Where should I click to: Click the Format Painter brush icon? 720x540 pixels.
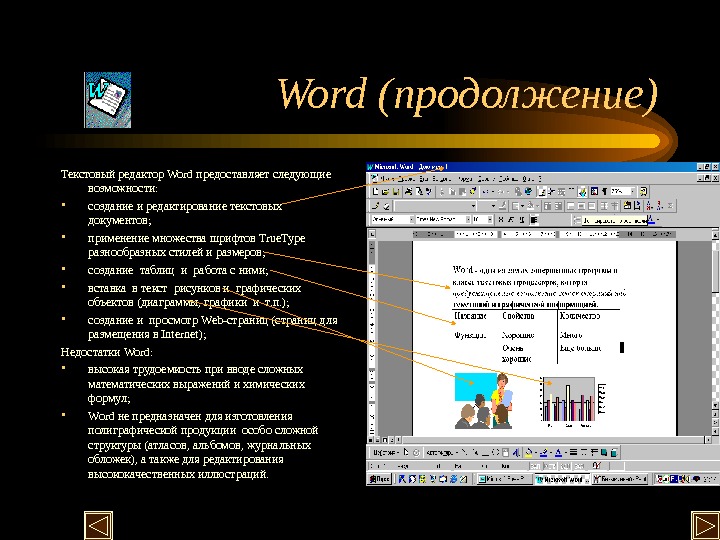point(472,192)
